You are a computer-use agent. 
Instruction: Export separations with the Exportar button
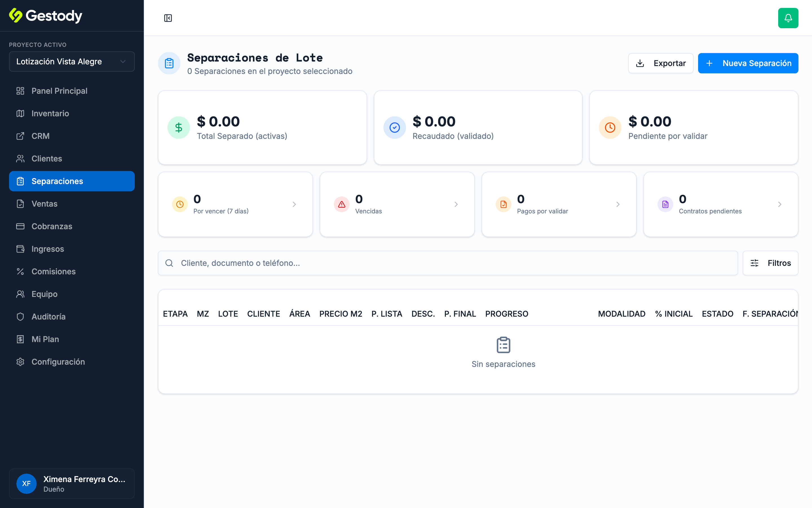pyautogui.click(x=660, y=63)
